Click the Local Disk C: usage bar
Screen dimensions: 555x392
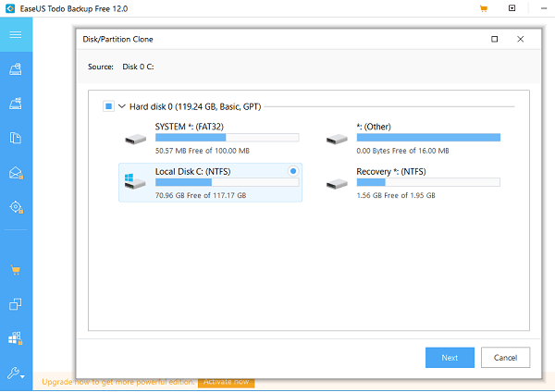tap(228, 182)
